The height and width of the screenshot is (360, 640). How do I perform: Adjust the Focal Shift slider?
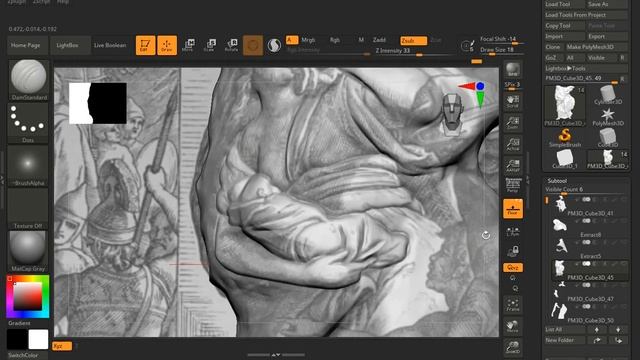point(501,39)
